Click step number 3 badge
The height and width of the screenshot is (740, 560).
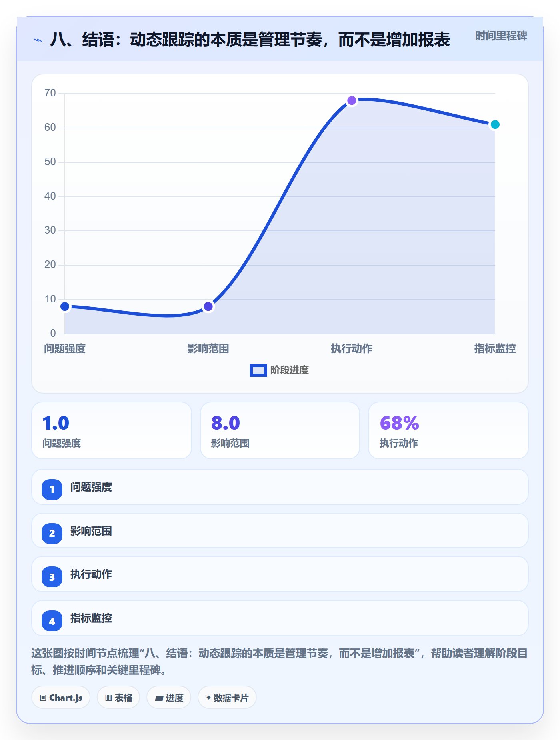(52, 577)
